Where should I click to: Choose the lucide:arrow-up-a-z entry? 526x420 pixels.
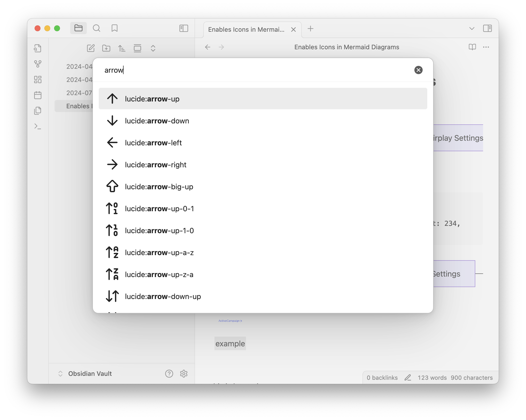(x=263, y=252)
